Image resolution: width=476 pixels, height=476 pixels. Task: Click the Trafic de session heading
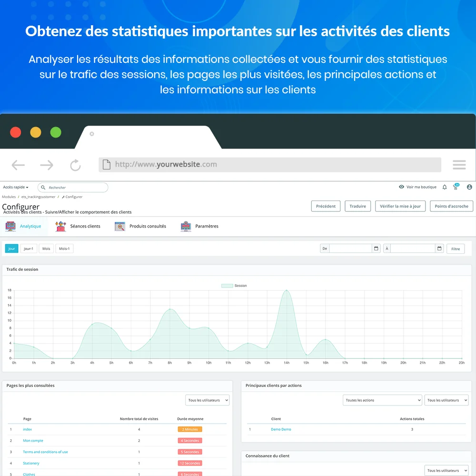[x=22, y=269]
